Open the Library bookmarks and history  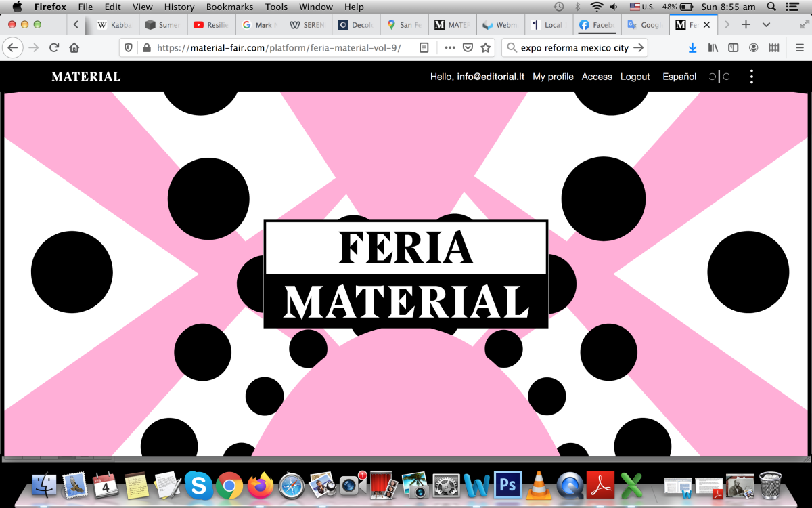[x=713, y=48]
